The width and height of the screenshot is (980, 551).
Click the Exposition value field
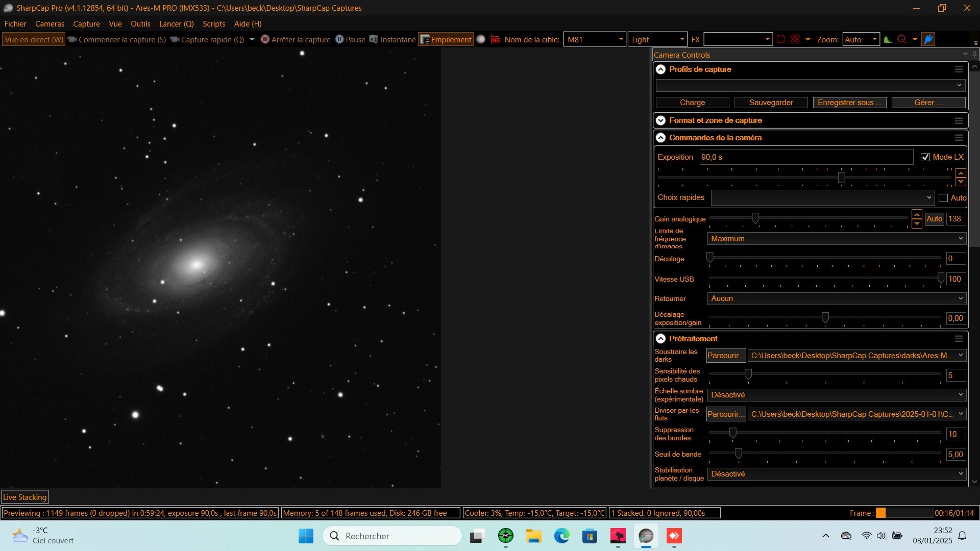pos(806,157)
